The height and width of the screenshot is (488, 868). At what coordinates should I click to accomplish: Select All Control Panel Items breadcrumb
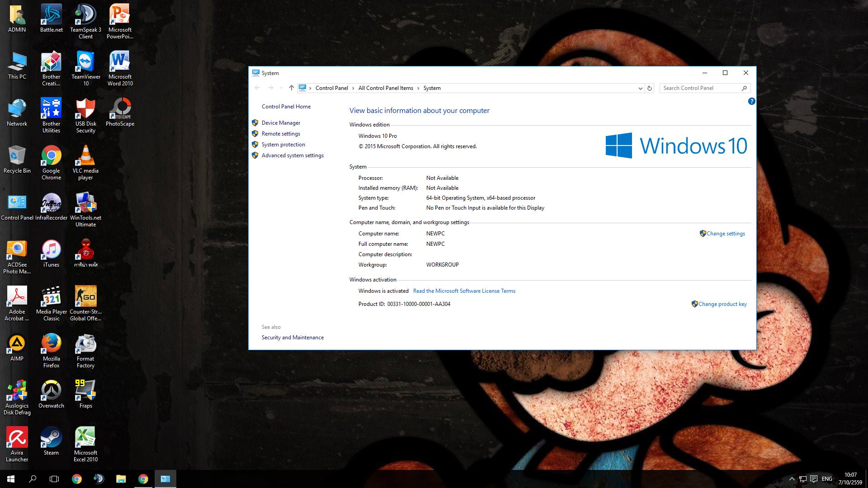(385, 88)
